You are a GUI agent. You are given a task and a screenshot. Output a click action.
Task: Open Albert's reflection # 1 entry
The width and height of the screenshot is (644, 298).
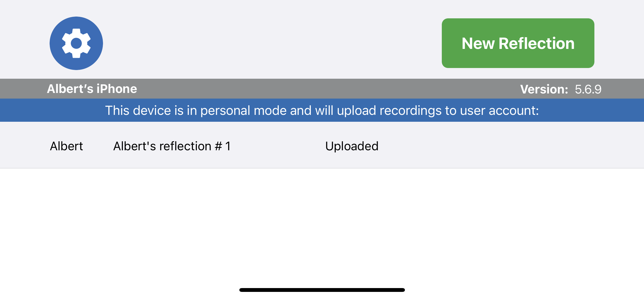[172, 146]
